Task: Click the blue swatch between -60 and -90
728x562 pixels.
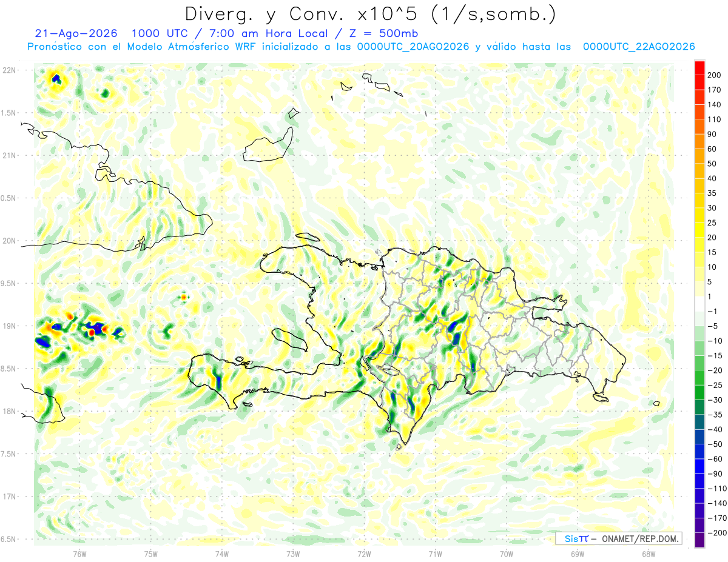Action: [x=699, y=466]
